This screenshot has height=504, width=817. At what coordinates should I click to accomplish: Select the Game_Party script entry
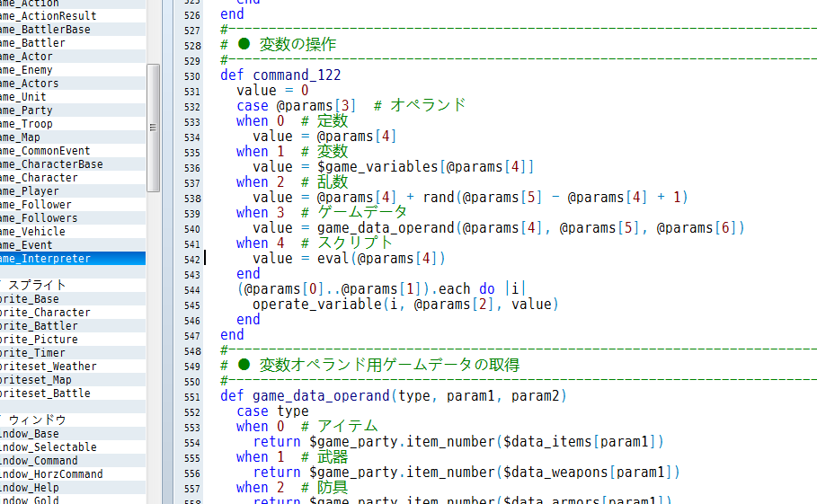pos(73,111)
